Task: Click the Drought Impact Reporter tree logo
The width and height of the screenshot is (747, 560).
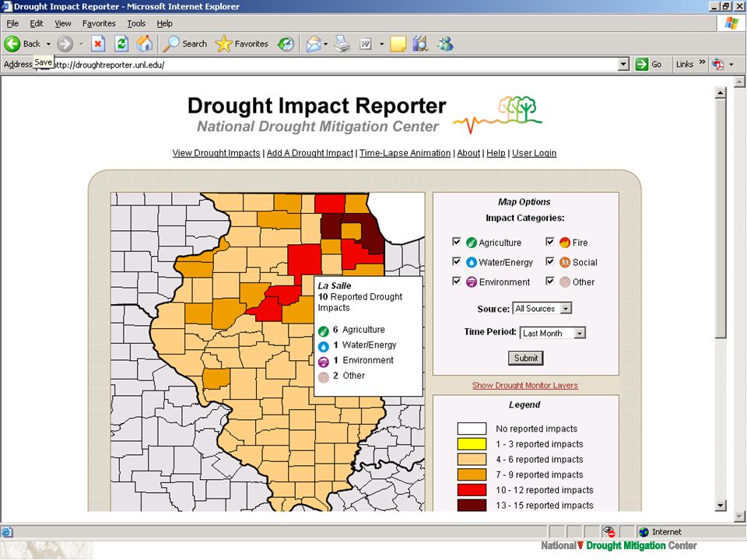Action: coord(498,115)
